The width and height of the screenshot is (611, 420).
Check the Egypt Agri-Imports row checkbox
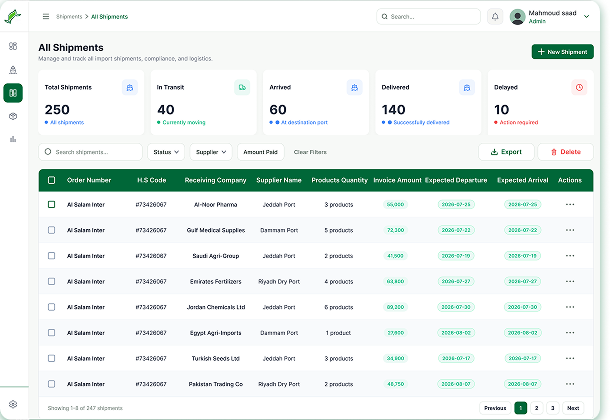click(x=51, y=333)
